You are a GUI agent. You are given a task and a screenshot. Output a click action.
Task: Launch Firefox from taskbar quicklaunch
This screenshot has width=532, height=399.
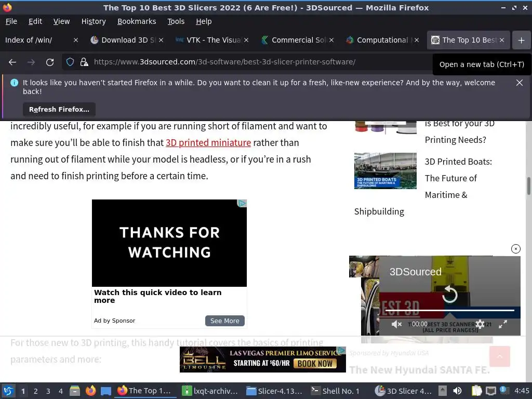(x=90, y=391)
